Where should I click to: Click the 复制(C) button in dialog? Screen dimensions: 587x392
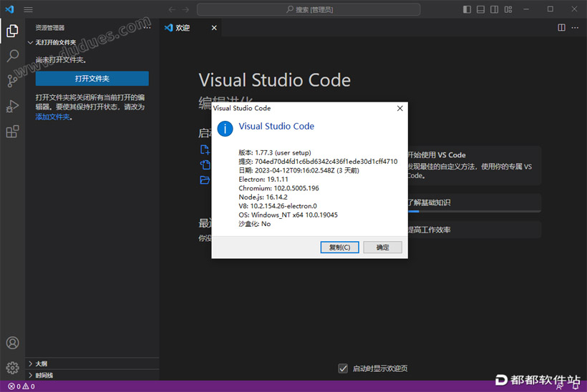[x=339, y=248]
